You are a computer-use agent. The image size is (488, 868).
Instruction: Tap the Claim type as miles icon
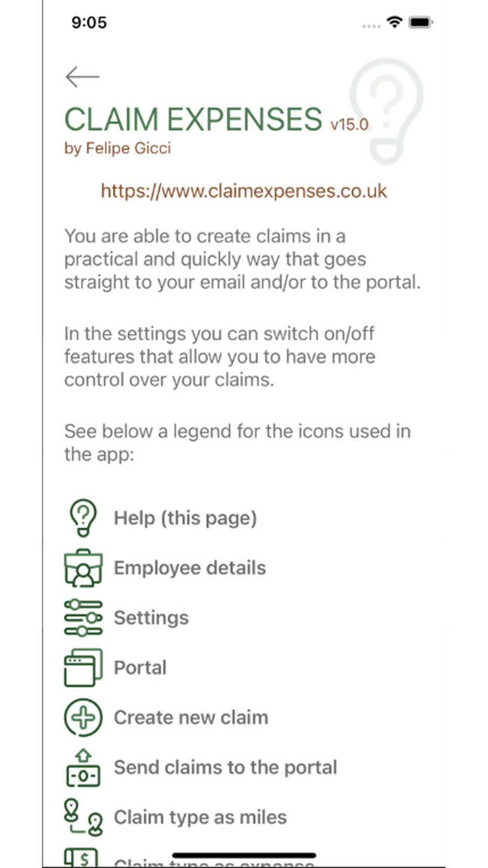point(83,818)
